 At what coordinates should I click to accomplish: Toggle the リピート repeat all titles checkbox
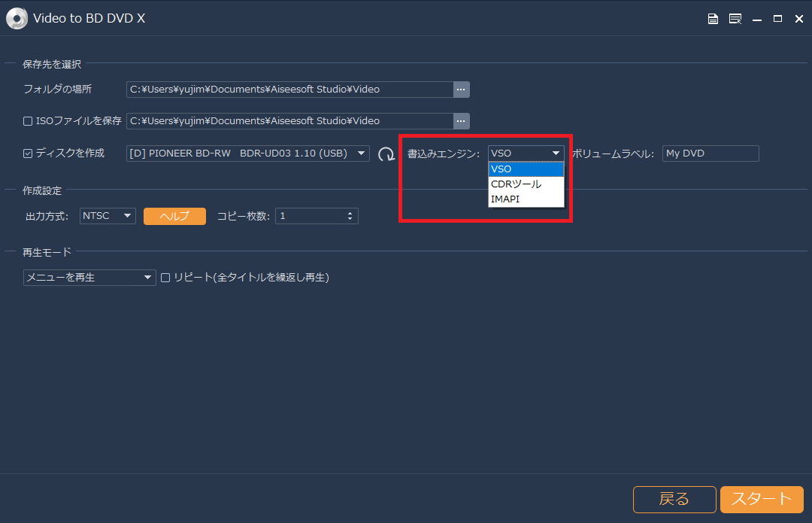click(x=165, y=278)
